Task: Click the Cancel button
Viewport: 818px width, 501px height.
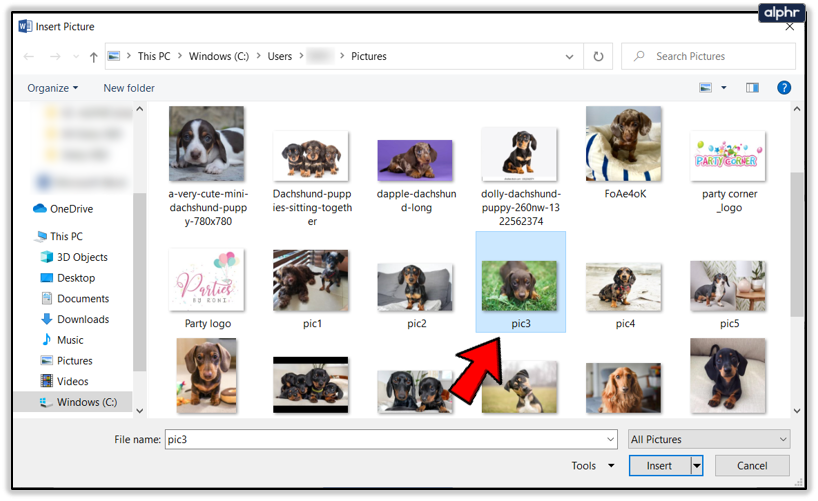Action: [752, 466]
